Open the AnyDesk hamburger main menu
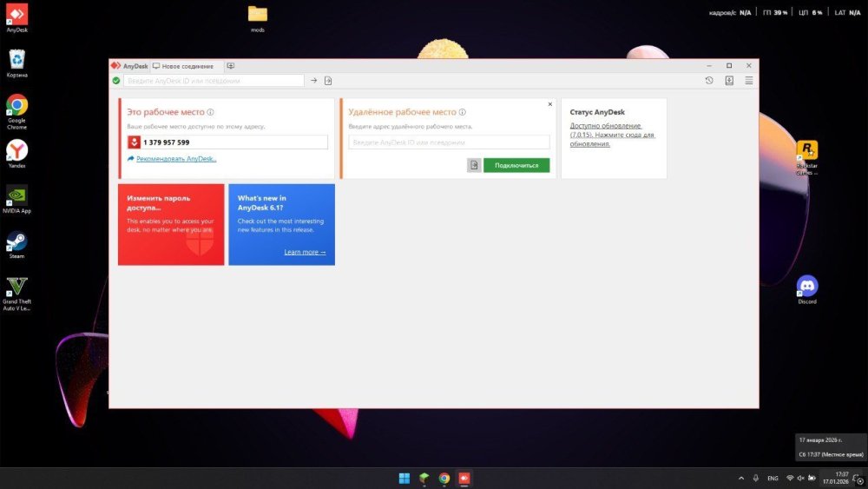 [749, 81]
